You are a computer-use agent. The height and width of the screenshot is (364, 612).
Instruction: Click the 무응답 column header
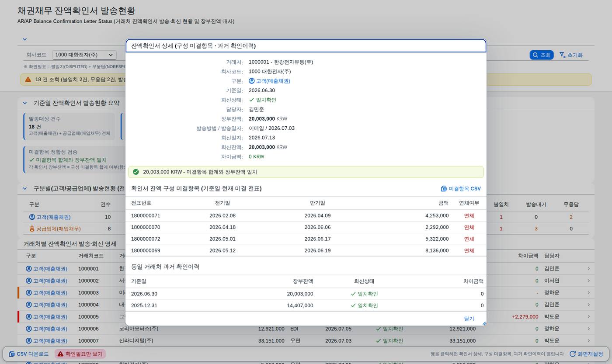571,205
